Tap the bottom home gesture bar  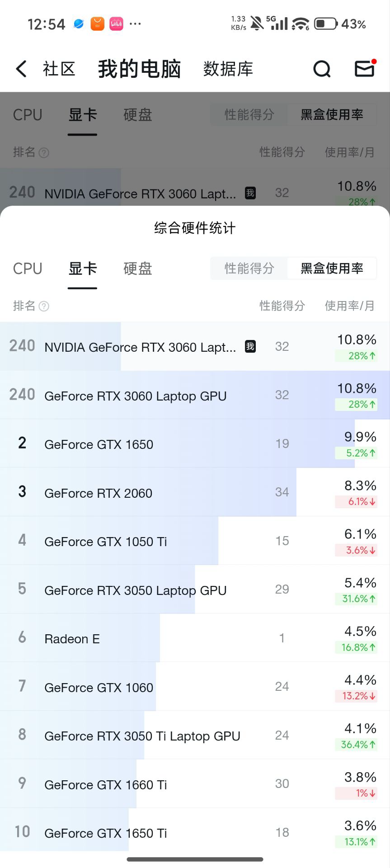pos(195,859)
